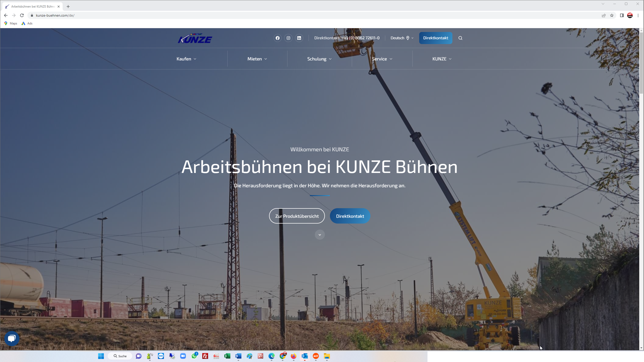The image size is (644, 362).
Task: Open the Deutsch language dropdown
Action: [x=402, y=38]
